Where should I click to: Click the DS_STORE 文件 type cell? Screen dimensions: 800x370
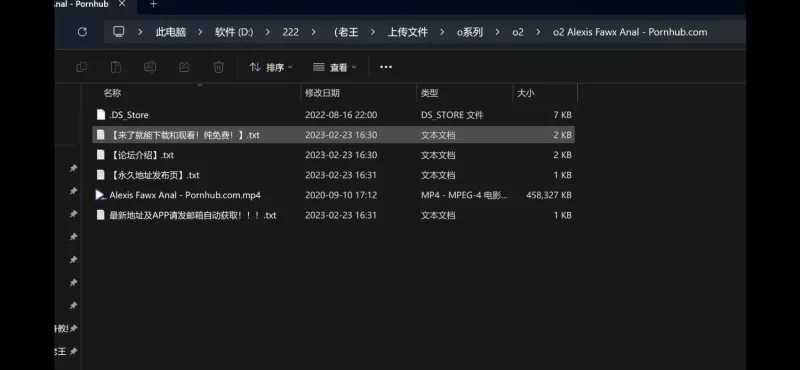(452, 115)
